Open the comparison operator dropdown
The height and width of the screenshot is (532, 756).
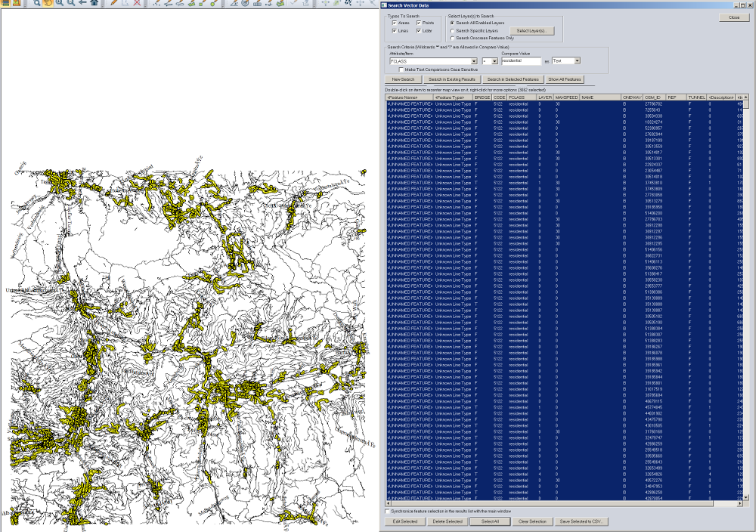494,61
